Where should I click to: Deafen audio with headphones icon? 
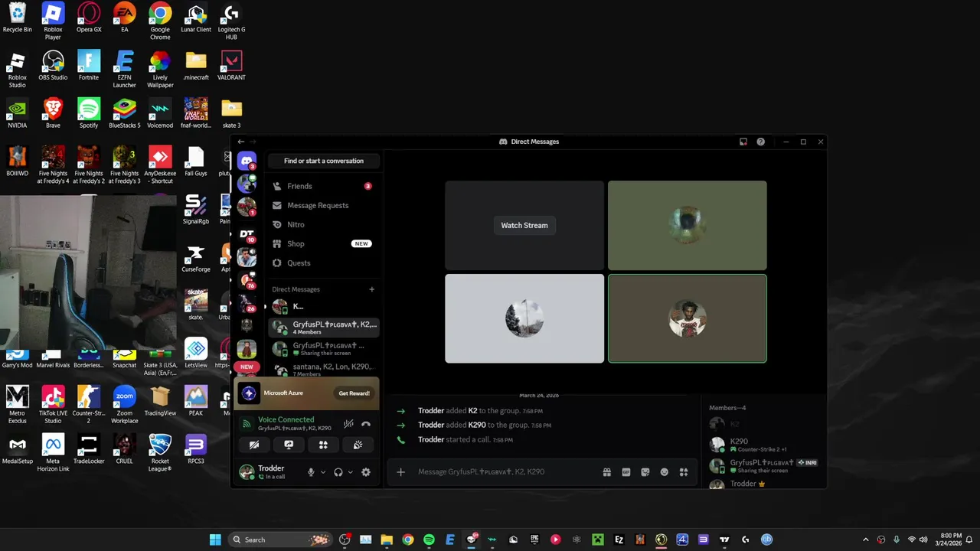(x=338, y=472)
